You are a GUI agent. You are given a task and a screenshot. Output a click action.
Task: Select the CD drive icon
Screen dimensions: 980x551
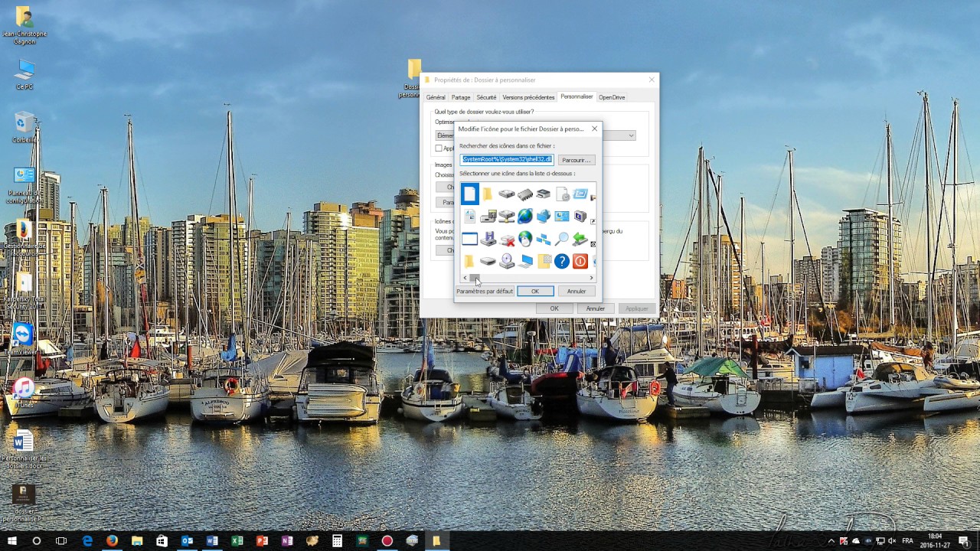tap(507, 262)
